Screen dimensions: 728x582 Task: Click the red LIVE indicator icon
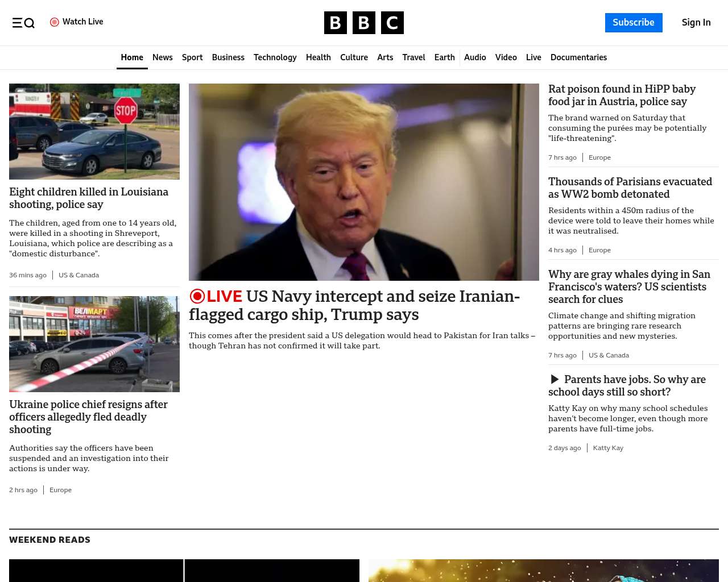pos(197,296)
